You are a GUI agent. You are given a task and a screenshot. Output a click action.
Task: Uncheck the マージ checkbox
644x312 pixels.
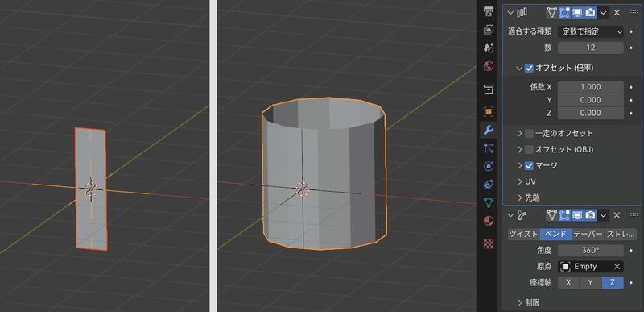click(530, 165)
